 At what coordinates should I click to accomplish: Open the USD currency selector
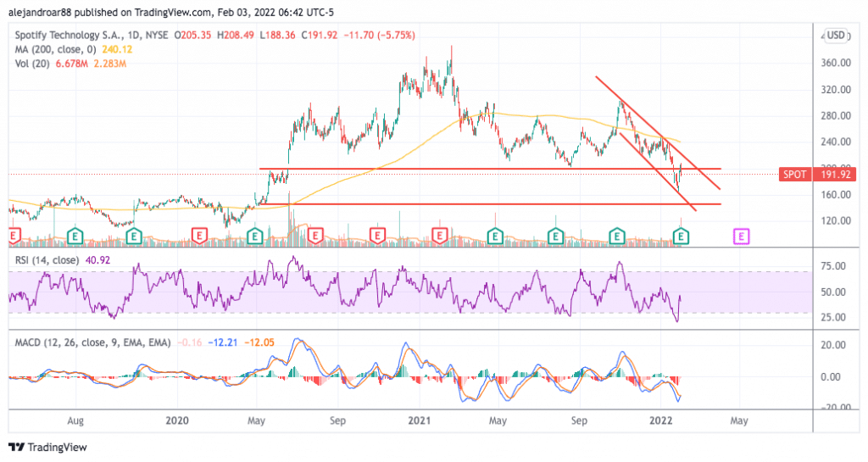tap(836, 36)
